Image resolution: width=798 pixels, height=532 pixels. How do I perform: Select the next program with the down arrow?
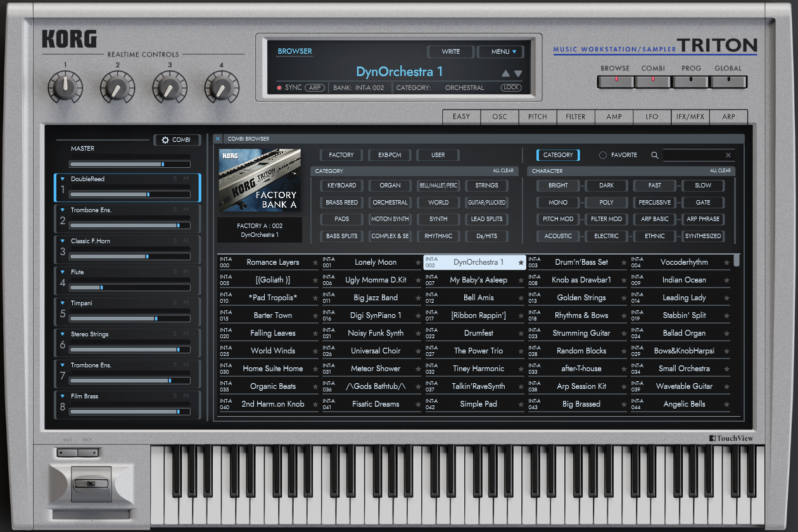coord(518,73)
